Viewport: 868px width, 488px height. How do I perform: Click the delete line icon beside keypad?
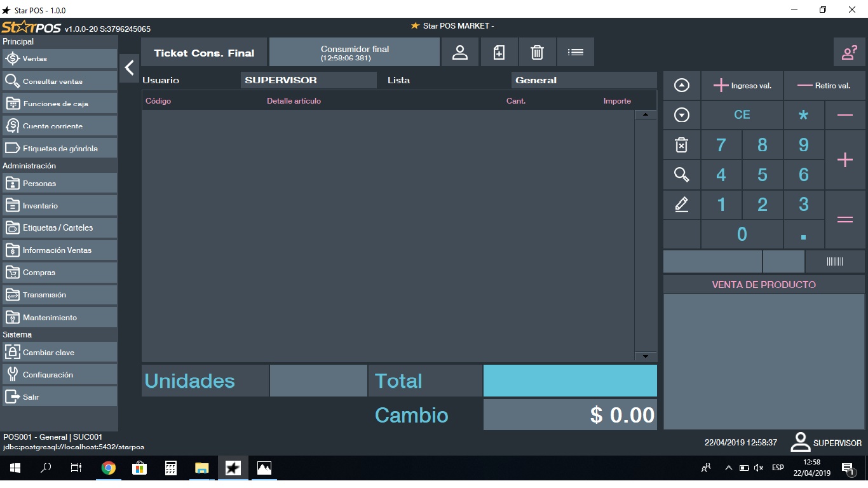681,146
